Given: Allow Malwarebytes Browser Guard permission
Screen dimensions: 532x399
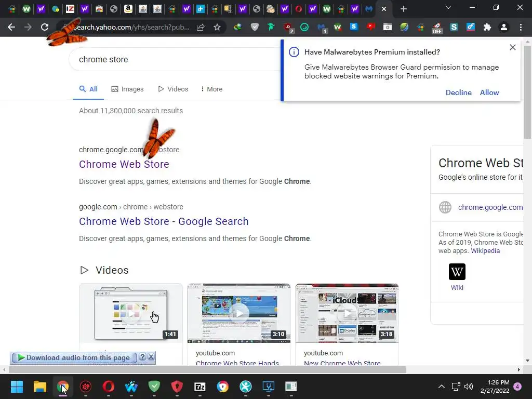Looking at the screenshot, I should coord(489,92).
